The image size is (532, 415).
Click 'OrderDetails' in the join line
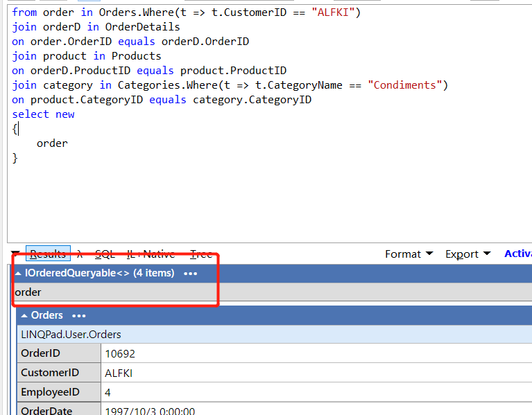click(142, 27)
